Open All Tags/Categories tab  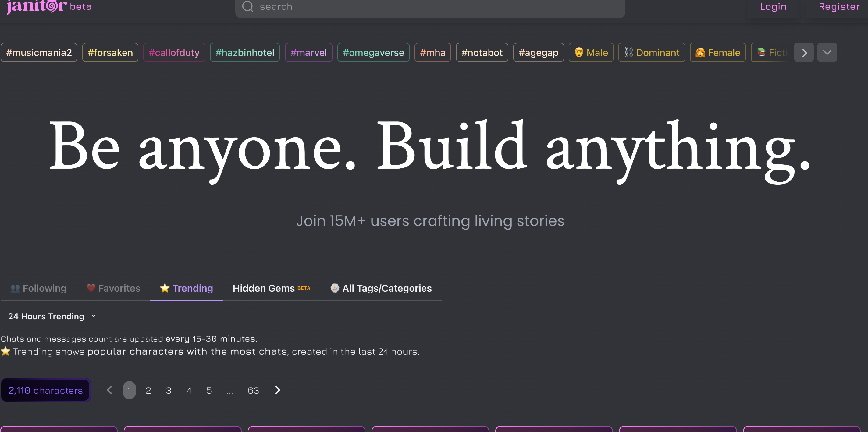(381, 288)
